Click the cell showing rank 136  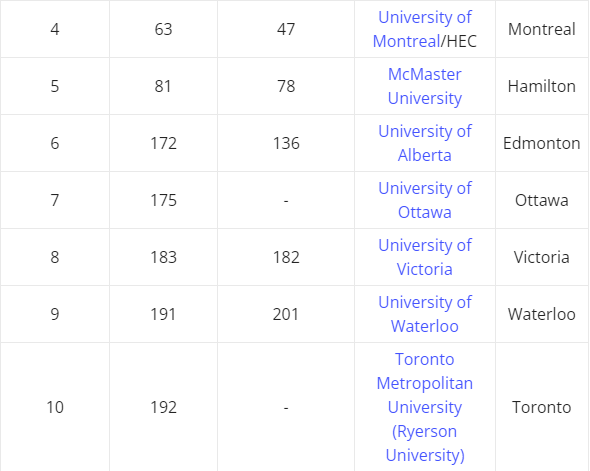click(x=286, y=143)
